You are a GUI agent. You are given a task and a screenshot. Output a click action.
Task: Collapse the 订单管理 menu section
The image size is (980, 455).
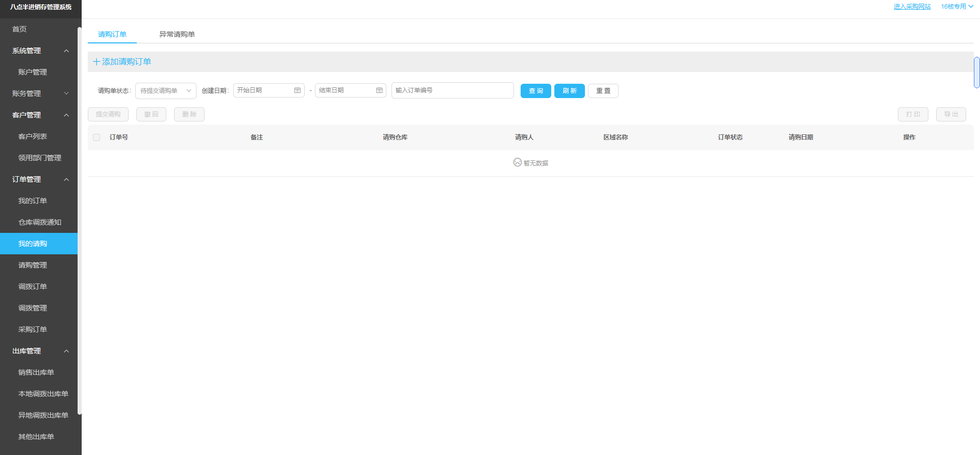[66, 179]
